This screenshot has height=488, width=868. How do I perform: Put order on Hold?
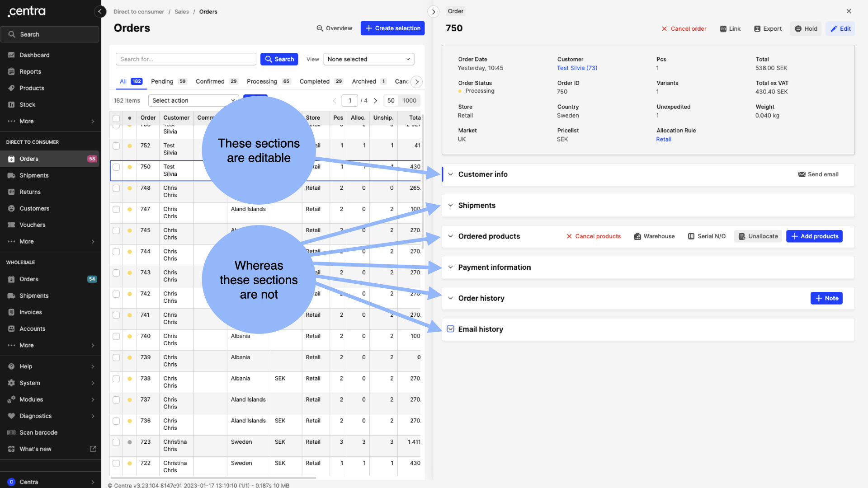[x=806, y=28]
